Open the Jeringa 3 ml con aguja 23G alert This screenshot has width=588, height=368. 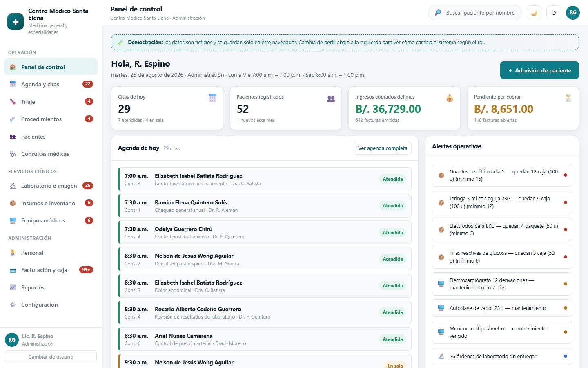tap(502, 202)
